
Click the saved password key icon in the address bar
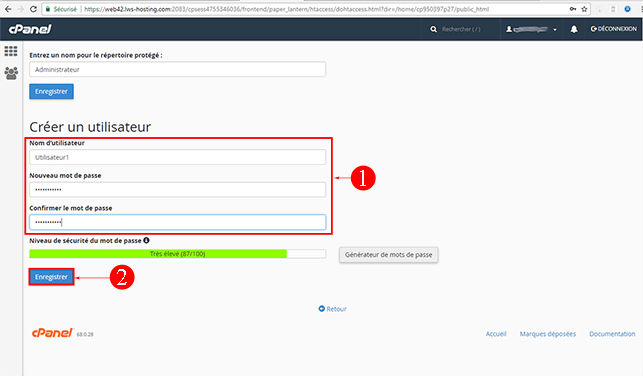point(573,9)
